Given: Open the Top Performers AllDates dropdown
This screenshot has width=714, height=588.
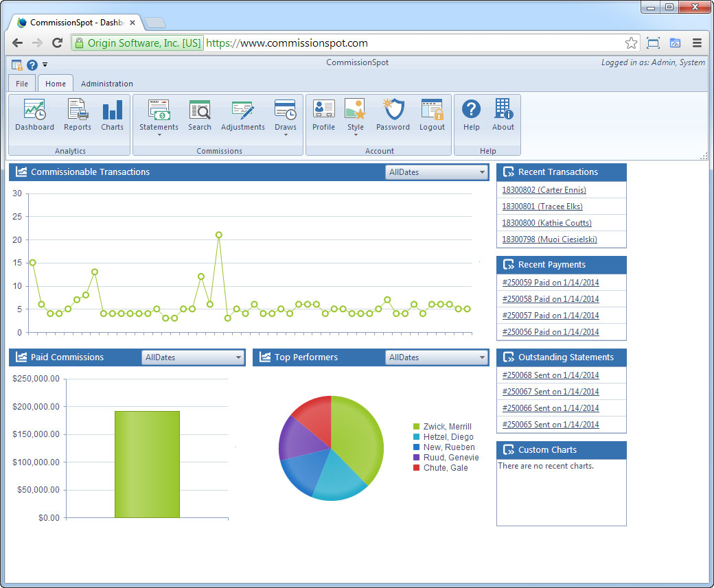Looking at the screenshot, I should 436,357.
